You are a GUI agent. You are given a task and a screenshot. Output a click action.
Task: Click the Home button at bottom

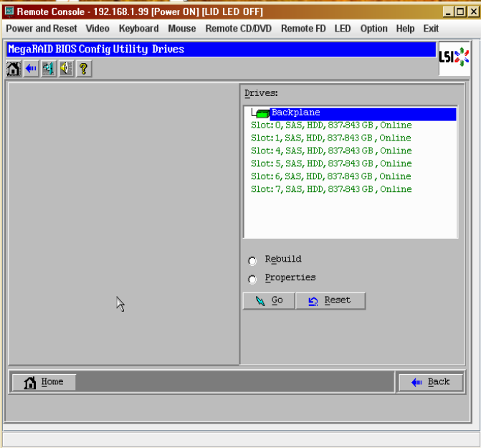point(44,382)
